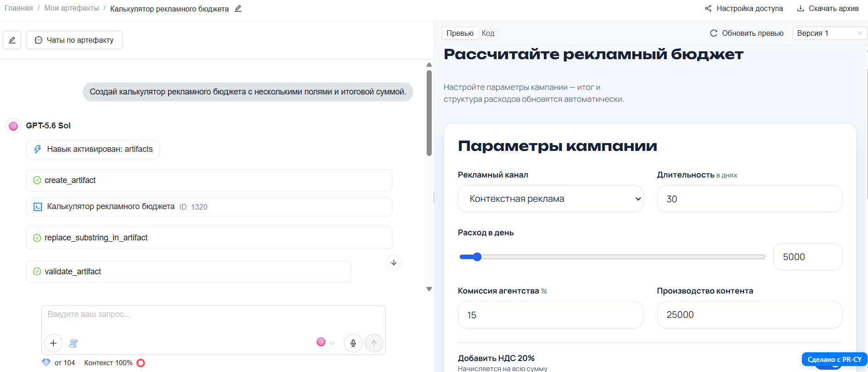Click the red context ring indicator
Viewport: 868px width, 372px height.
coord(141,363)
